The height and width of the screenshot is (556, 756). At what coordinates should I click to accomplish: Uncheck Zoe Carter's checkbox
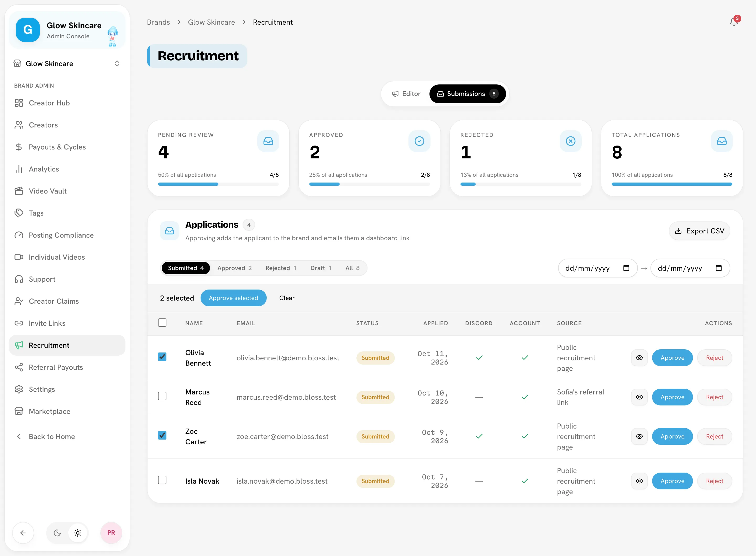point(162,435)
